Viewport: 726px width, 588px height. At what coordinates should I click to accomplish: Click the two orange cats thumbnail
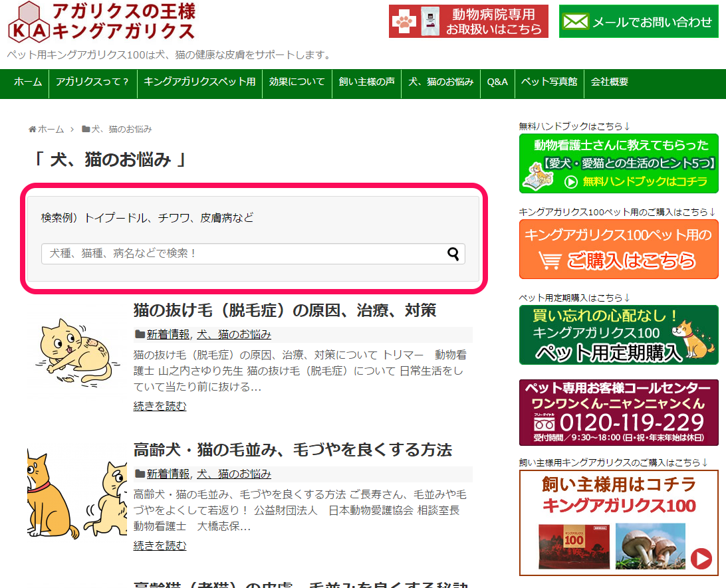click(x=77, y=492)
